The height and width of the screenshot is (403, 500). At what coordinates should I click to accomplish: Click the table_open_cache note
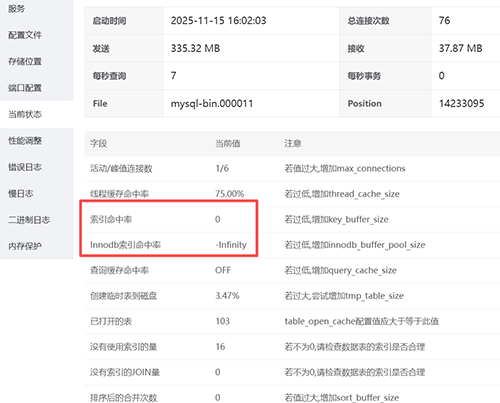[361, 321]
